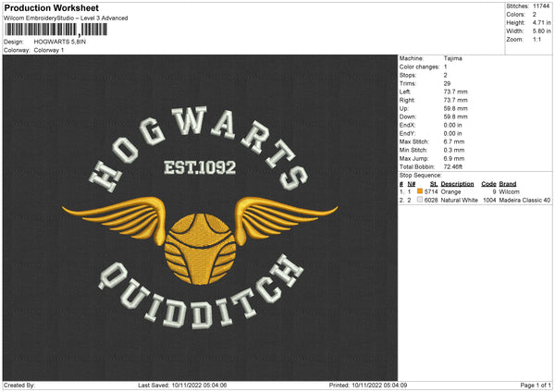The width and height of the screenshot is (555, 392).
Task: Click the 'Stop Sequence:' heading
Action: (421, 176)
